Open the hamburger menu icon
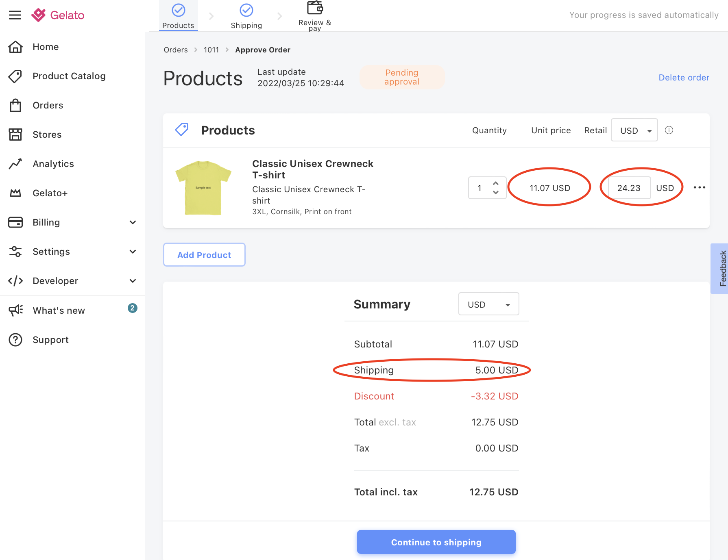Viewport: 728px width, 560px height. (15, 15)
